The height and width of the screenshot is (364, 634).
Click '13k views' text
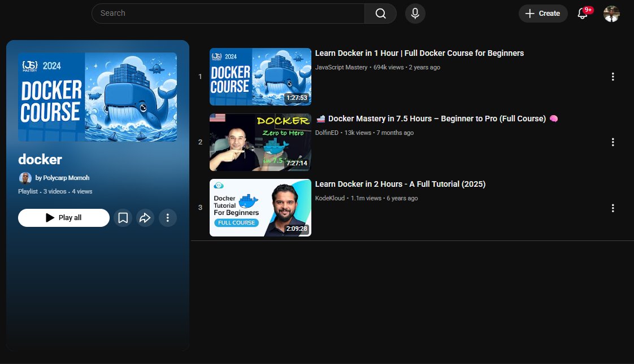click(x=358, y=133)
